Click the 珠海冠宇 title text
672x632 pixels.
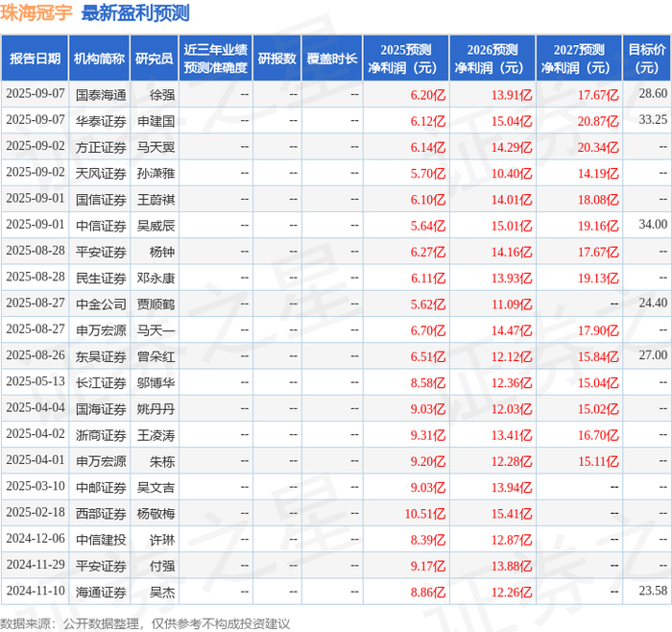pyautogui.click(x=36, y=12)
